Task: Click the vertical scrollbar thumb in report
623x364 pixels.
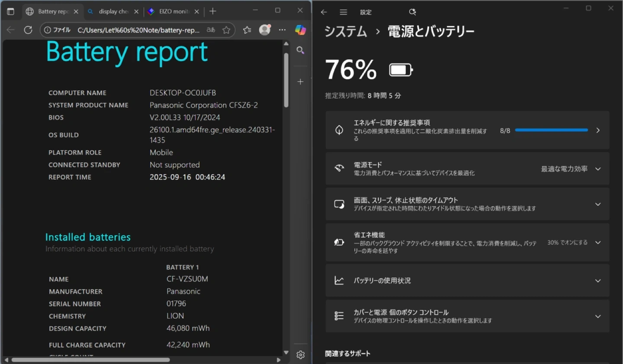Action: coord(286,80)
